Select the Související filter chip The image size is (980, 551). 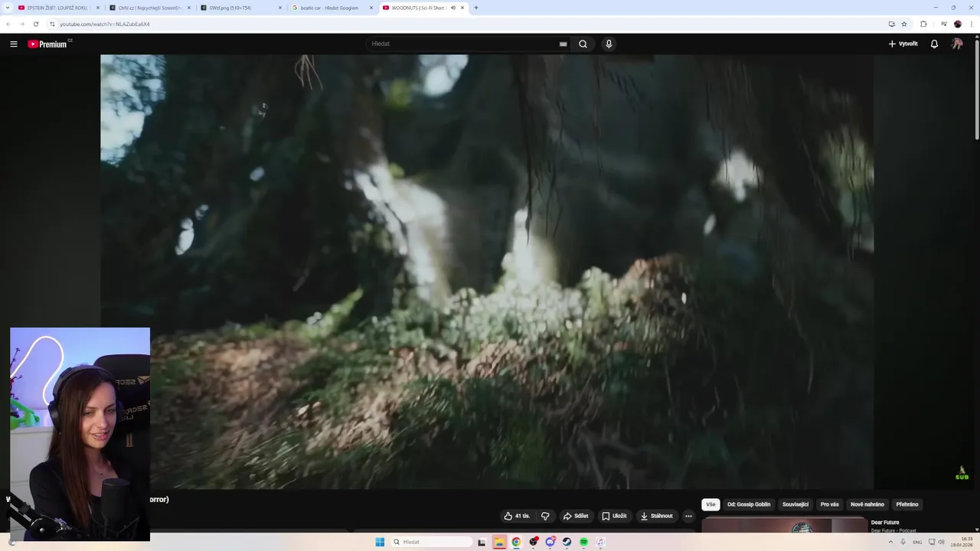point(795,504)
